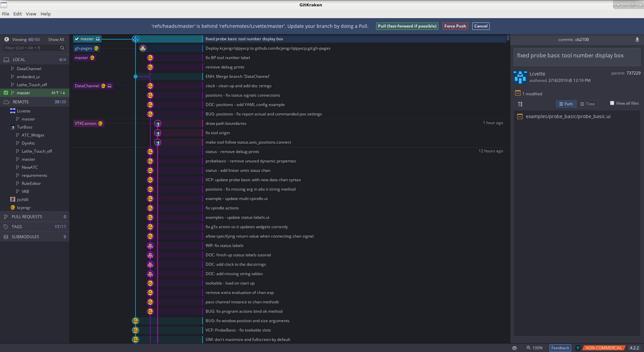
Task: Select the VTKCannon branch label in graph
Action: tap(89, 123)
